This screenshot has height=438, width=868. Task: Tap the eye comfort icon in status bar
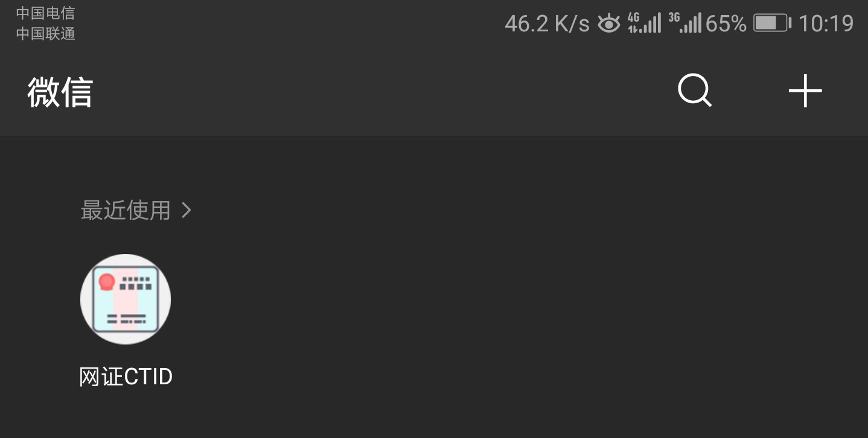(608, 24)
